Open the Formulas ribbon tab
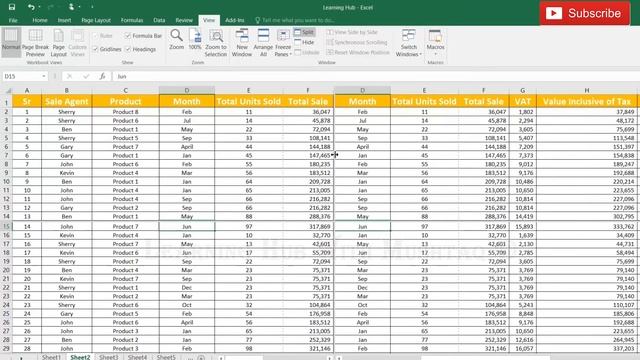Screen dimensions: 640x360 pos(132,20)
